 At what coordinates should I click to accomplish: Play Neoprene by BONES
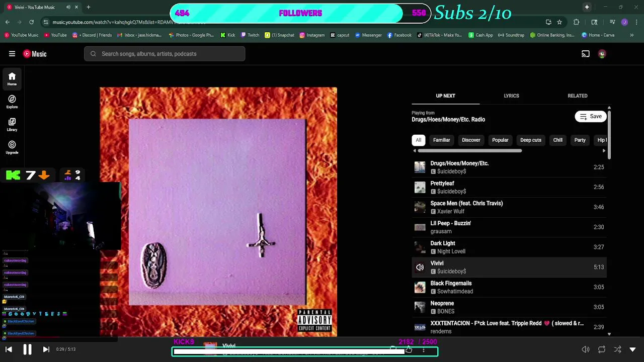(x=509, y=307)
